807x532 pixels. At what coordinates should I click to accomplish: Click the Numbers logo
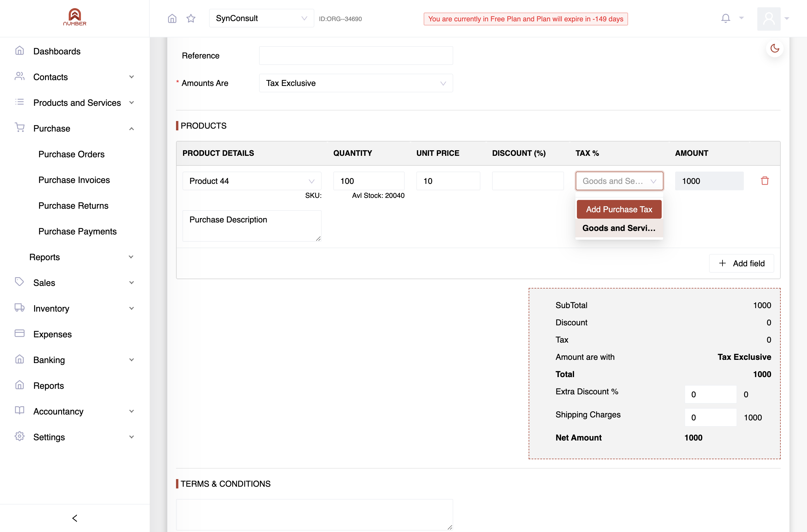(x=75, y=17)
